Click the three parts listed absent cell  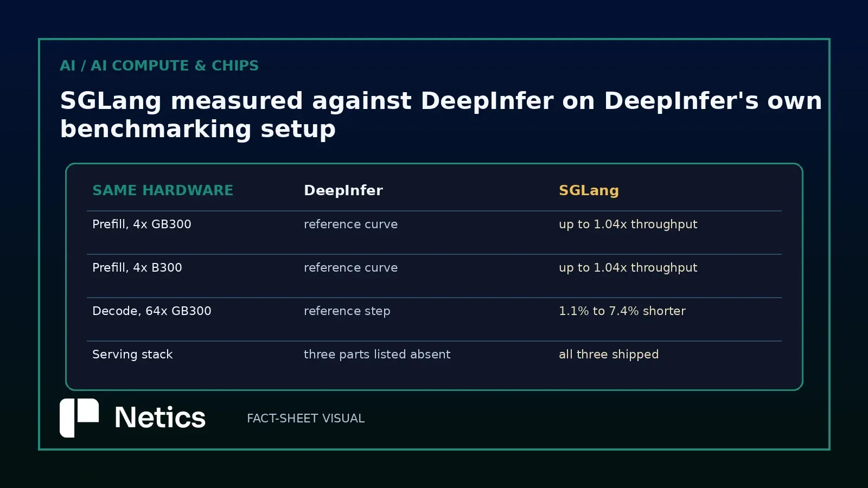[377, 354]
